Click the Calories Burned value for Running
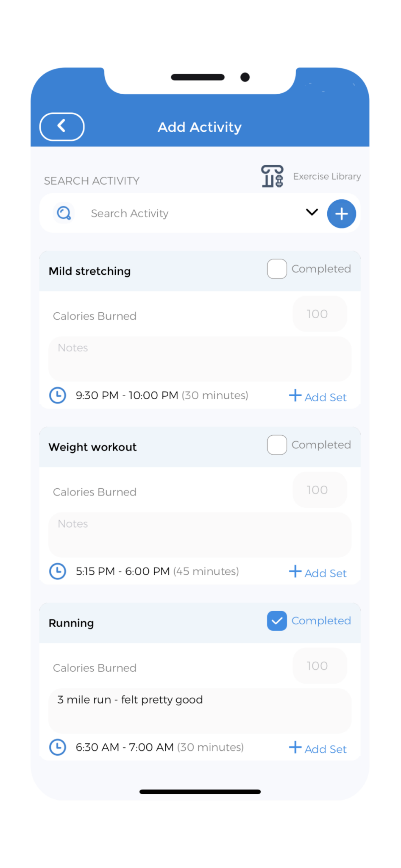Image resolution: width=401 pixels, height=868 pixels. [x=319, y=666]
